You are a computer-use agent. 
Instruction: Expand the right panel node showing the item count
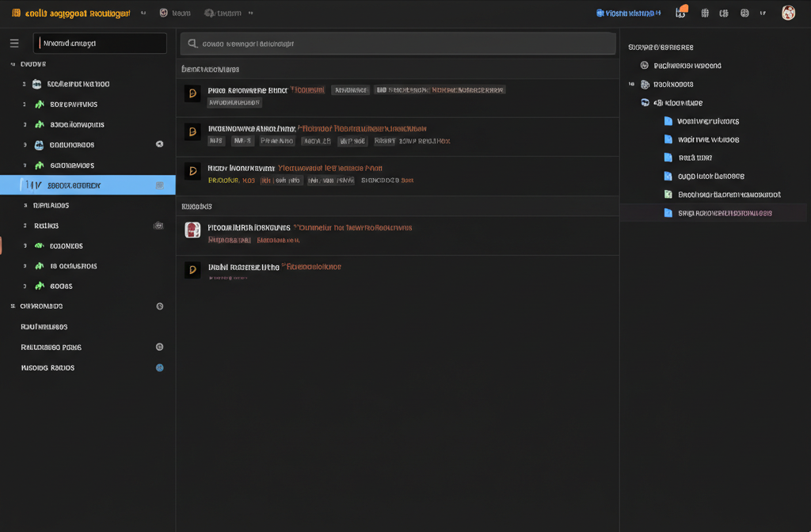tap(631, 84)
